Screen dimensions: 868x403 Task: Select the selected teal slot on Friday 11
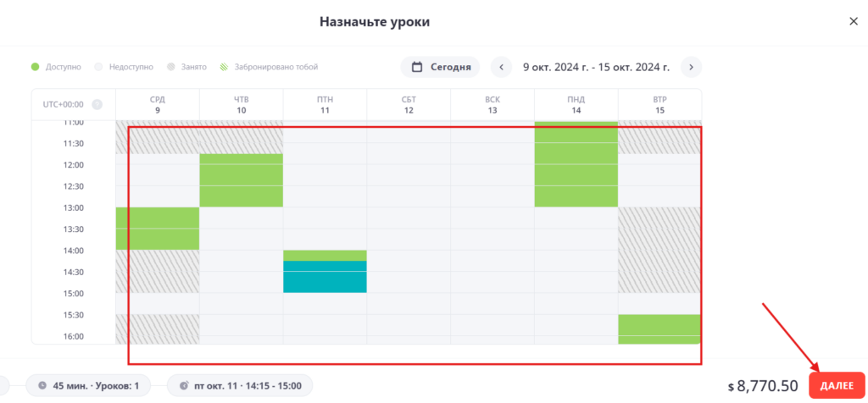(325, 277)
